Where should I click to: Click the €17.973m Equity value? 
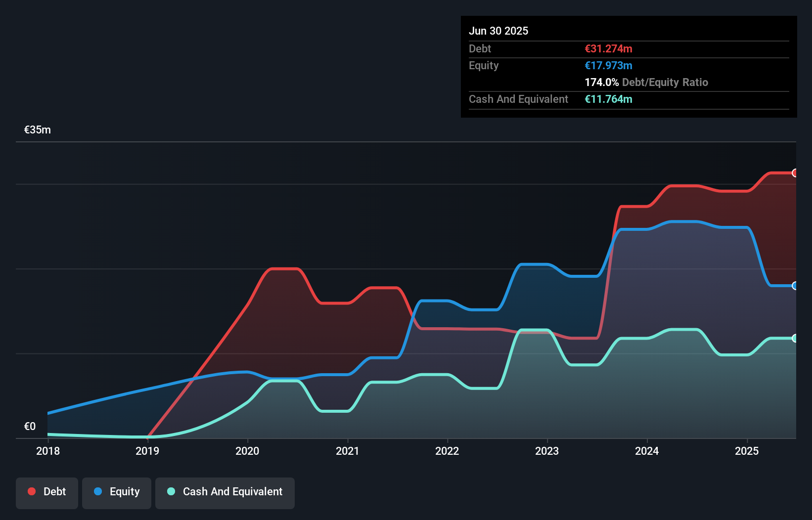tap(609, 65)
